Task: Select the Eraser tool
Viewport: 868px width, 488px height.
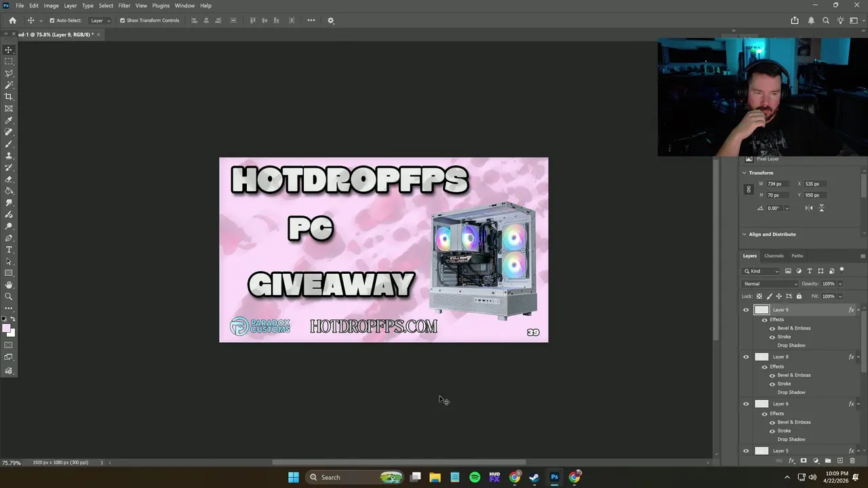Action: 9,180
